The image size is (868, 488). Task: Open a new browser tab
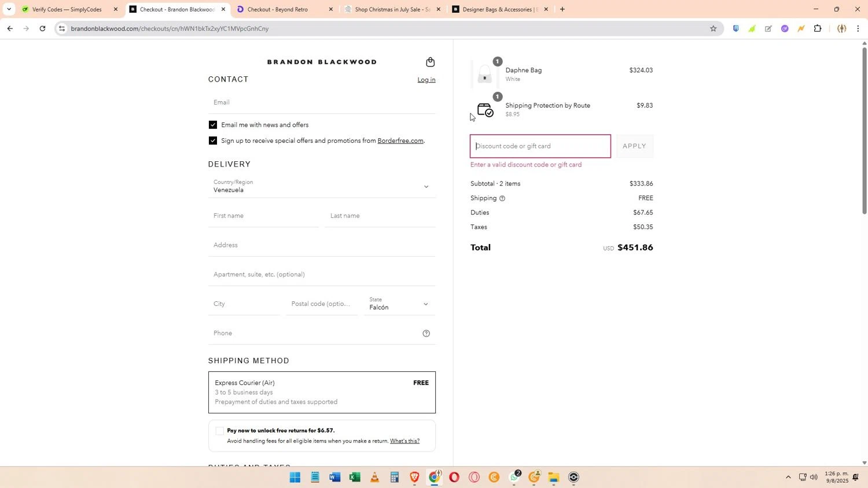562,9
